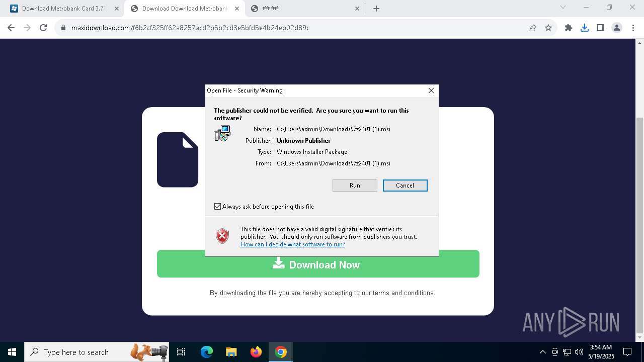Click Run in the Security Warning
Image resolution: width=644 pixels, height=362 pixels.
click(355, 186)
